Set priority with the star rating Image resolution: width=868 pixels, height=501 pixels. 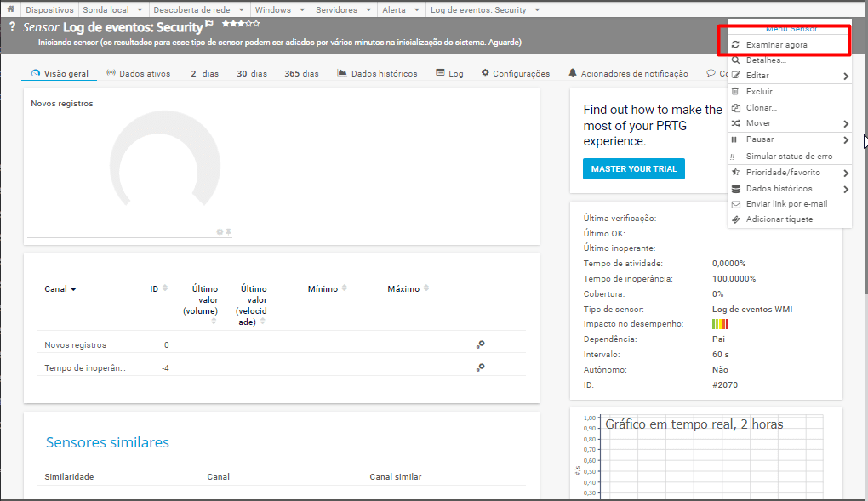click(x=241, y=23)
